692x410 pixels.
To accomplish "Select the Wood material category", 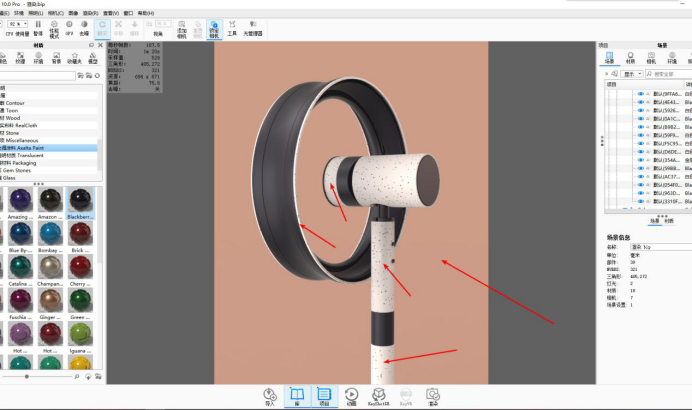I will 13,118.
